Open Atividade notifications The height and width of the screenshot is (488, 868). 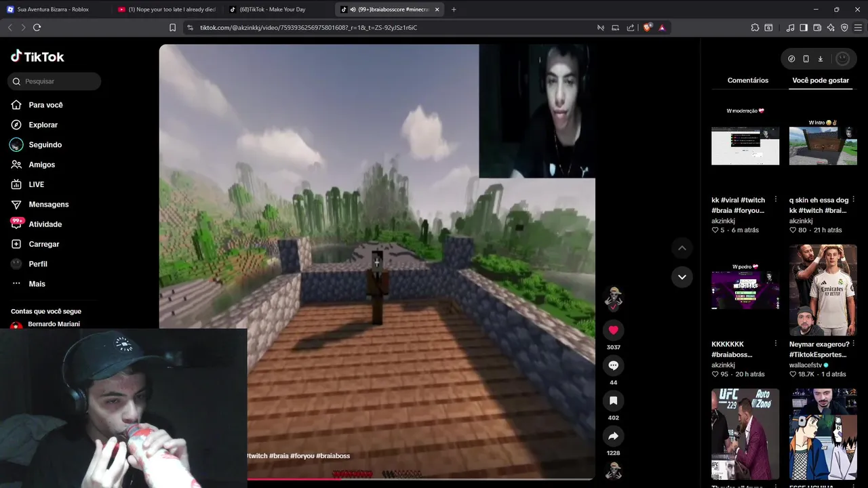tap(45, 224)
